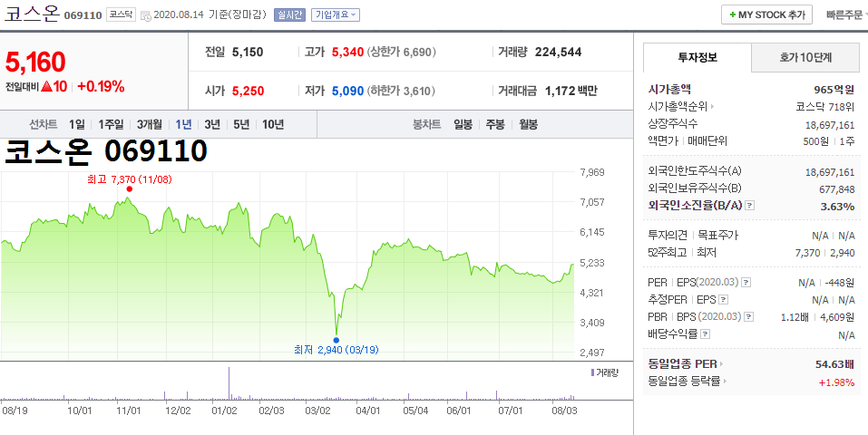Select the 1주일 line chart period
This screenshot has height=435, width=868.
point(110,124)
